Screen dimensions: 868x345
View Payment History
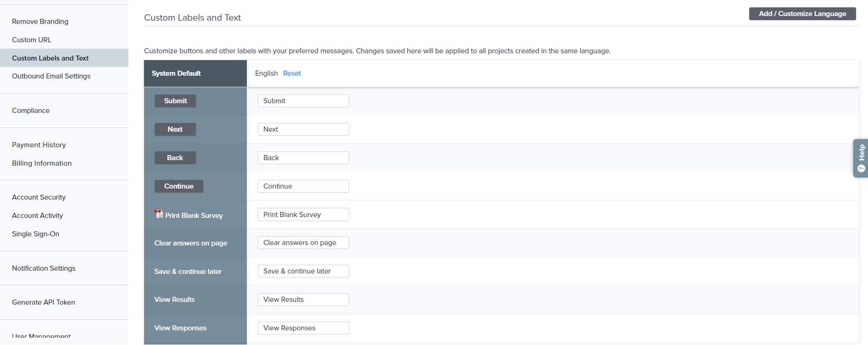point(39,145)
